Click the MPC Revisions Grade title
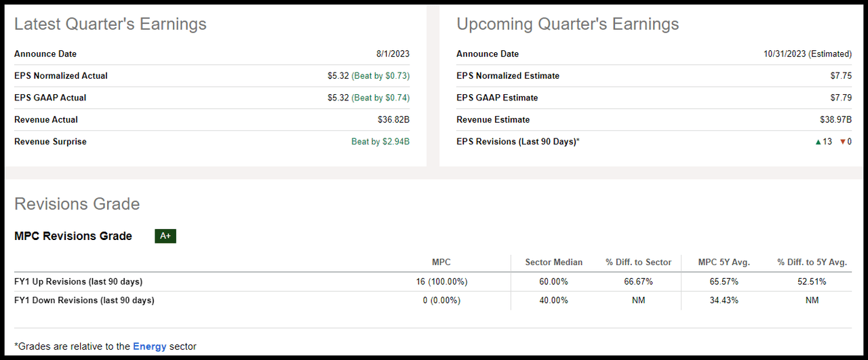The width and height of the screenshot is (868, 360). 73,236
